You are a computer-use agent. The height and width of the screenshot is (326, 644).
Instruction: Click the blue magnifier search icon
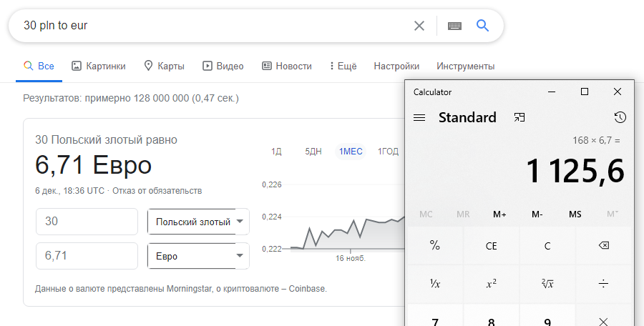point(483,26)
